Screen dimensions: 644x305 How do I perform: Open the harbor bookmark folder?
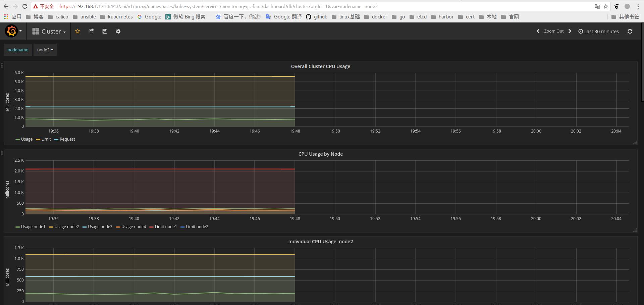tap(442, 17)
